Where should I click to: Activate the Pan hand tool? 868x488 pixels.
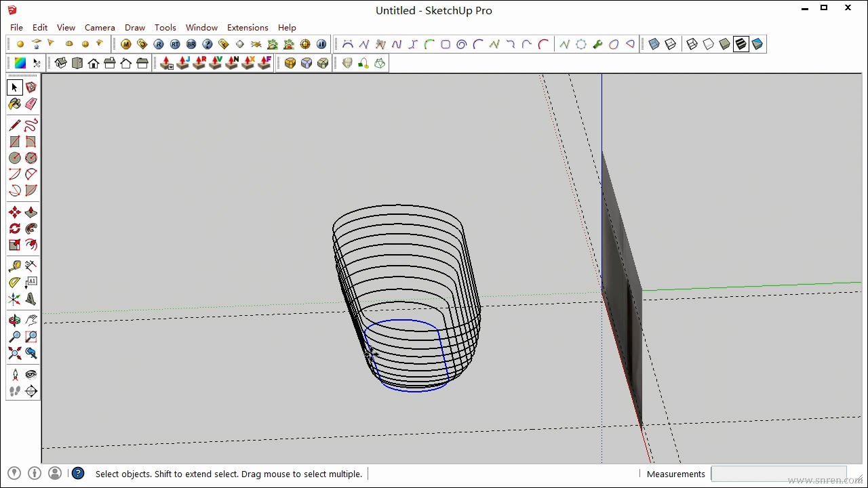pyautogui.click(x=31, y=321)
